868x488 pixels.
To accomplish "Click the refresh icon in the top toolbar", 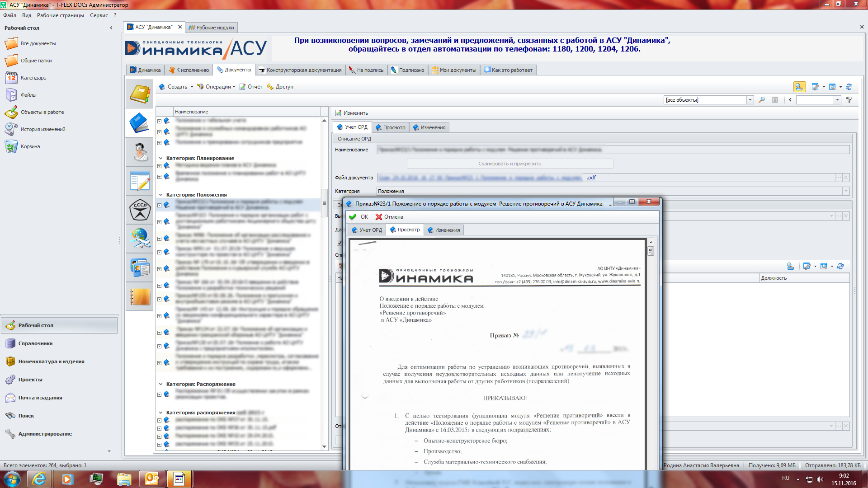I will tap(849, 87).
